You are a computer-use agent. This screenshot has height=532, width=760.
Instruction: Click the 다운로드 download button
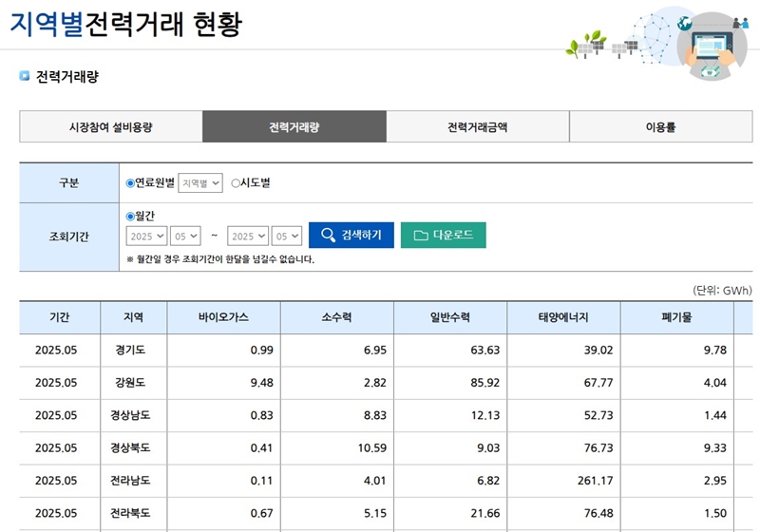click(x=444, y=235)
